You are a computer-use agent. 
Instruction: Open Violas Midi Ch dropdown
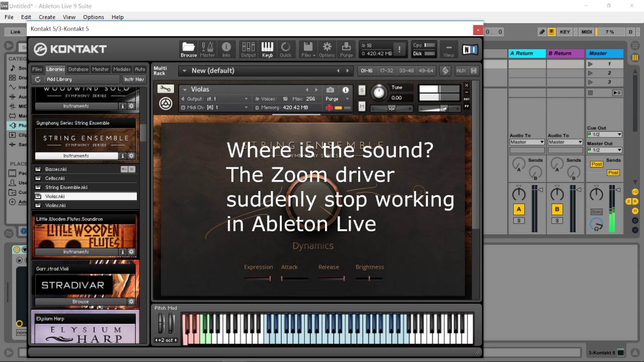tap(214, 108)
